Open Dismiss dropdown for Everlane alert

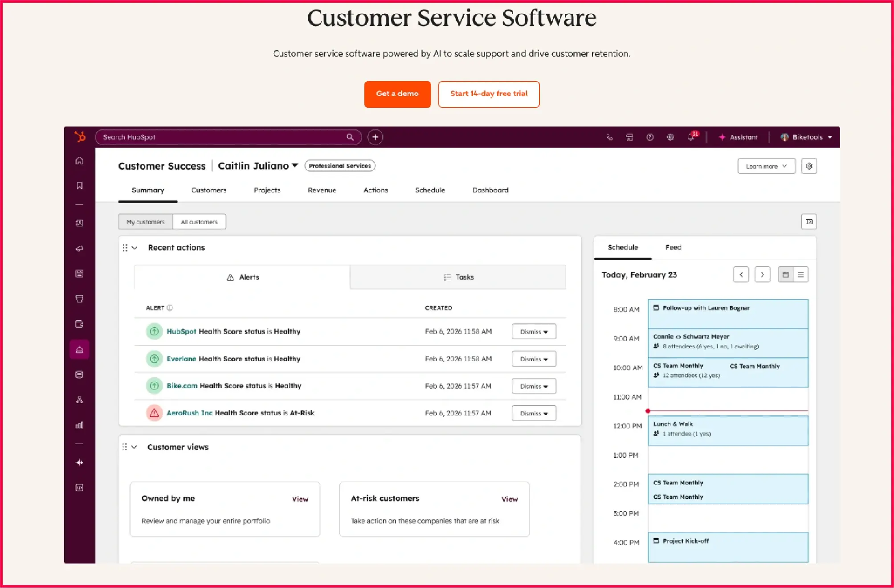[x=534, y=359]
